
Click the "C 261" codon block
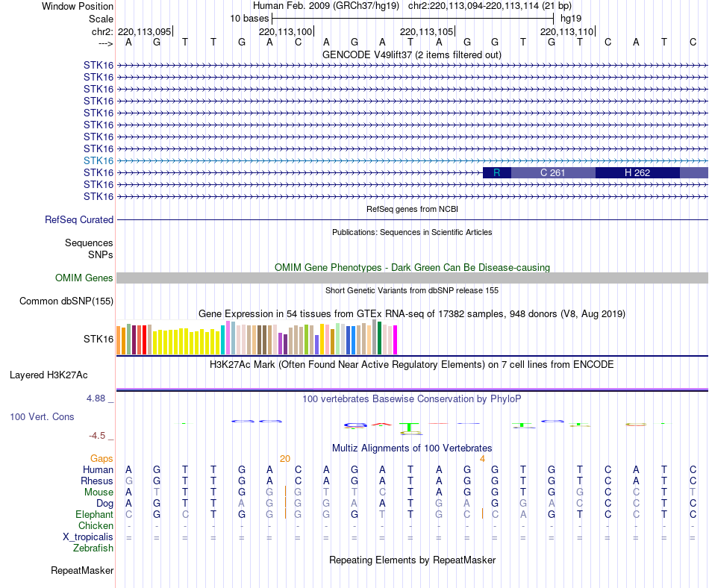tap(553, 172)
